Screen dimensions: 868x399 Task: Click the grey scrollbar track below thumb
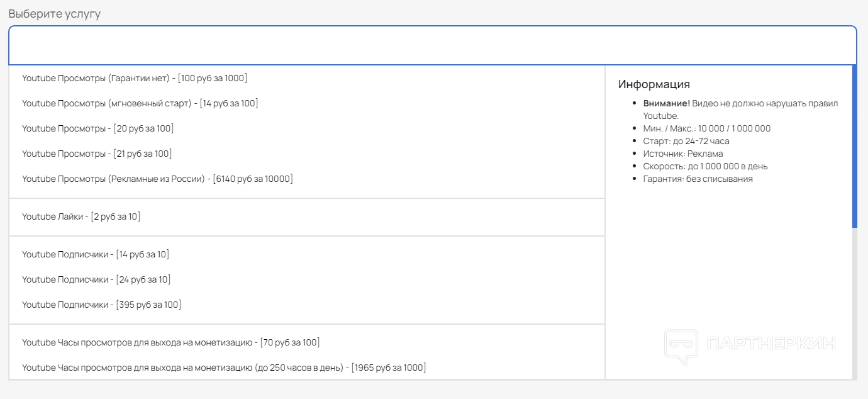pyautogui.click(x=854, y=302)
